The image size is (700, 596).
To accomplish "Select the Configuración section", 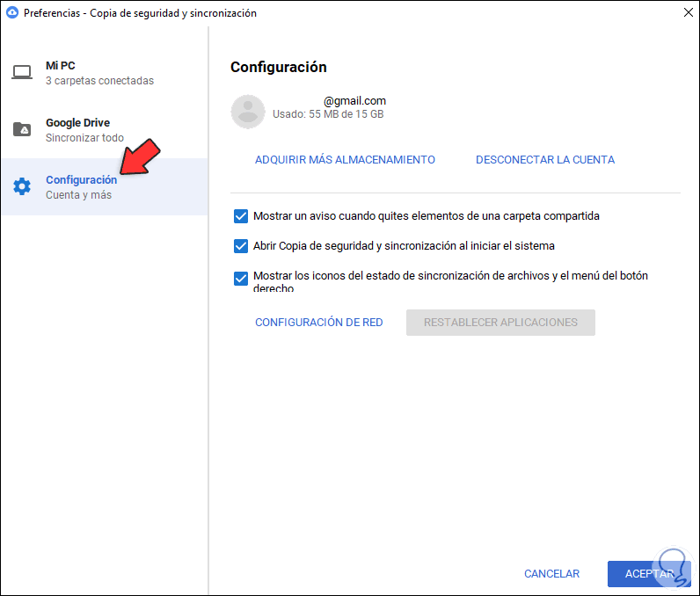I will pyautogui.click(x=105, y=186).
